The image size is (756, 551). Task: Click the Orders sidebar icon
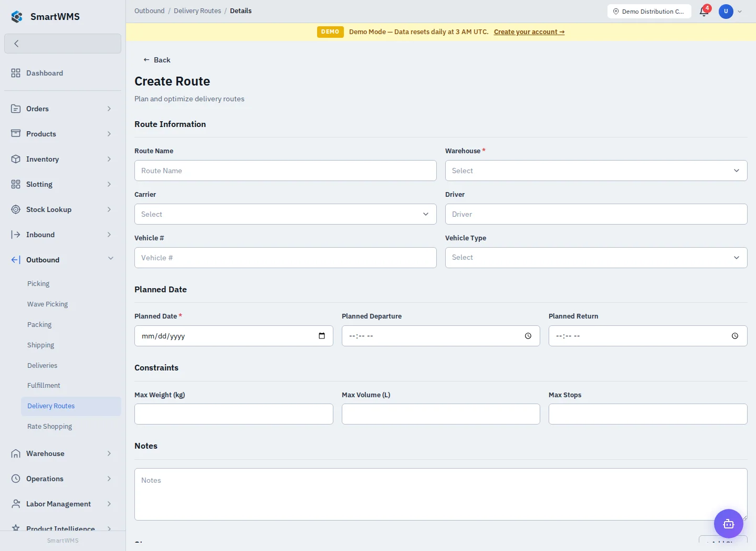tap(16, 109)
